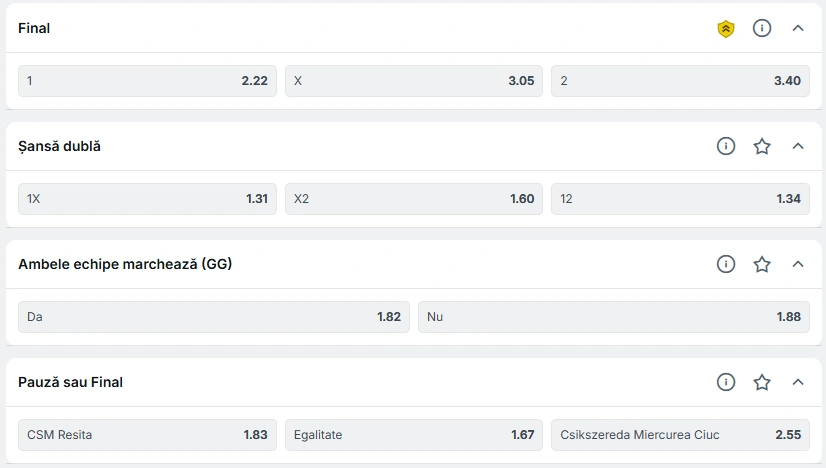Select X2 double chance at 1.60

point(414,199)
